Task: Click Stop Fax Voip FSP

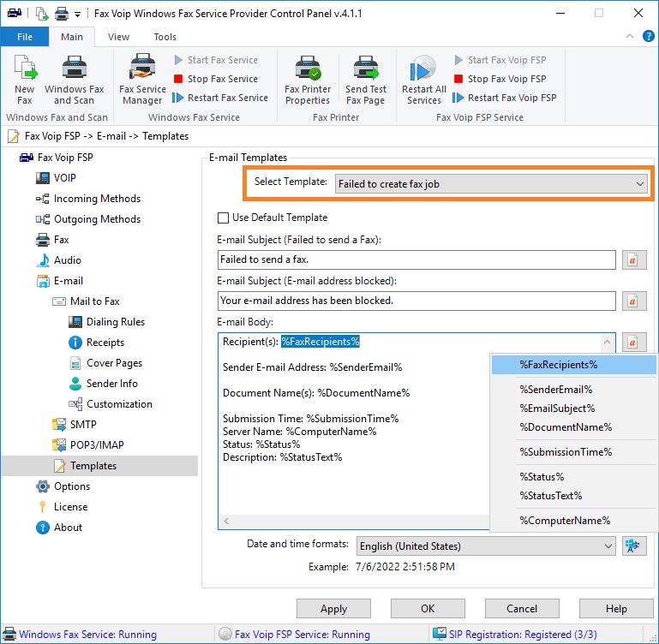Action: tap(500, 79)
